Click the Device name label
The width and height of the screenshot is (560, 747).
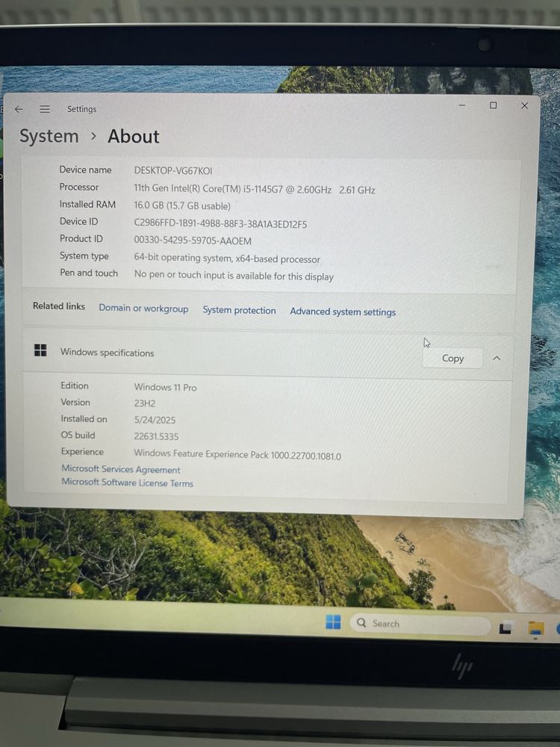click(85, 170)
